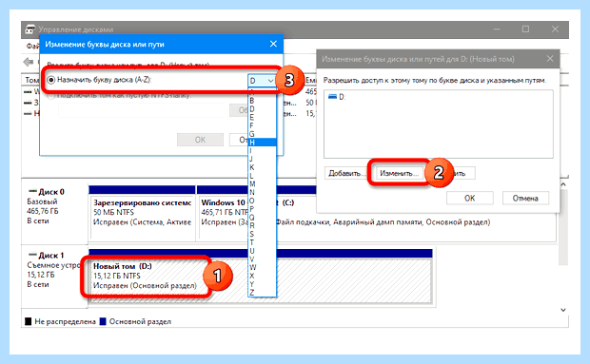The height and width of the screenshot is (364, 590).
Task: Choose letter U in the drive letter list
Action: pyautogui.click(x=262, y=251)
